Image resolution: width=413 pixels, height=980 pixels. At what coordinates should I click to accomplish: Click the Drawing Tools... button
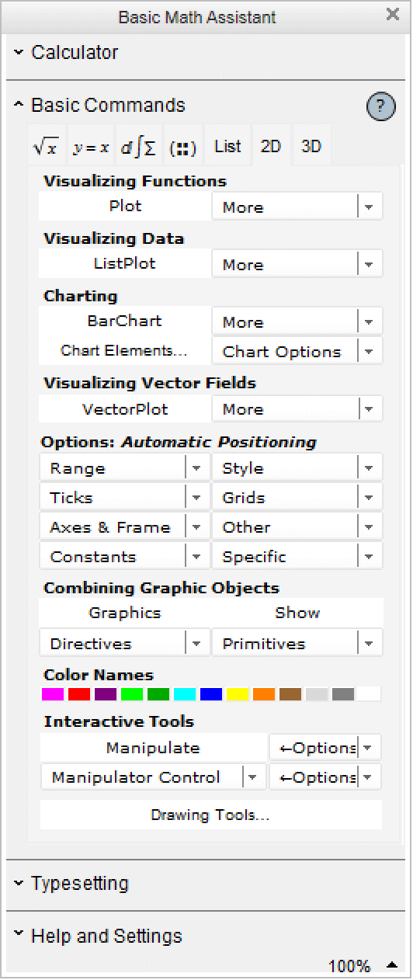pos(210,815)
